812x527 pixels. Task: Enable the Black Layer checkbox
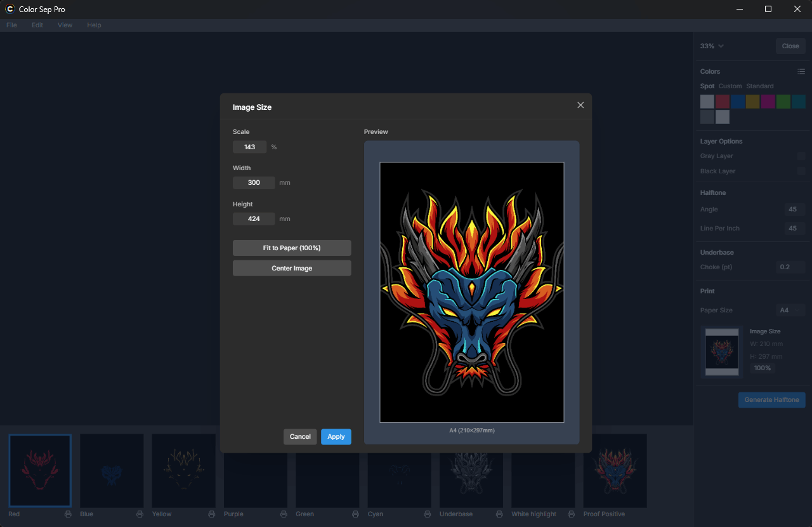tap(801, 171)
